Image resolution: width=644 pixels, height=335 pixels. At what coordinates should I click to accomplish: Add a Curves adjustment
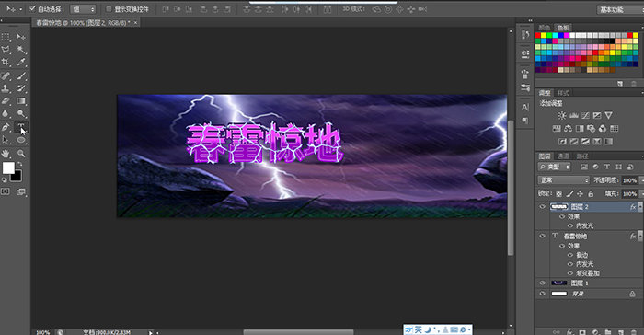click(585, 116)
